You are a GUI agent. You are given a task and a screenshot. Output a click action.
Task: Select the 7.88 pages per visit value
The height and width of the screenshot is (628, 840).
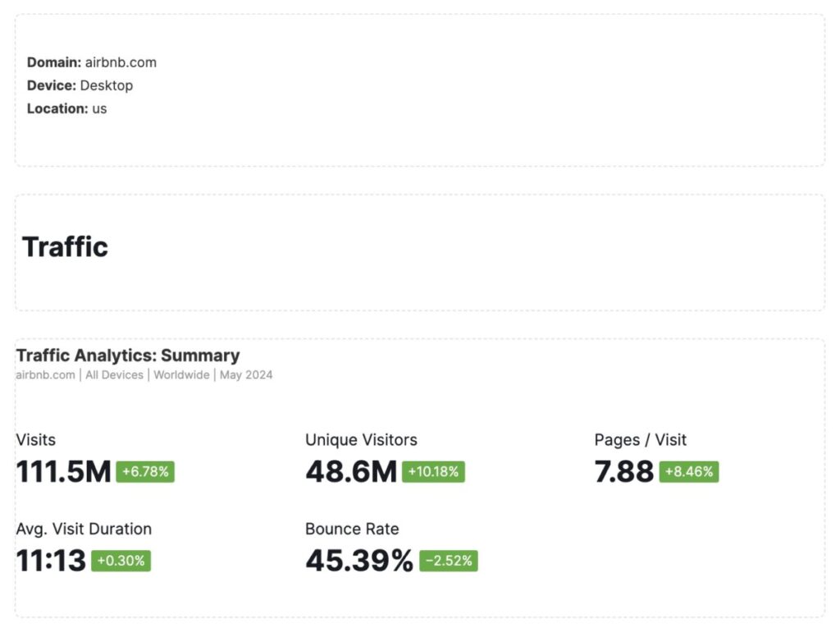[x=624, y=472]
